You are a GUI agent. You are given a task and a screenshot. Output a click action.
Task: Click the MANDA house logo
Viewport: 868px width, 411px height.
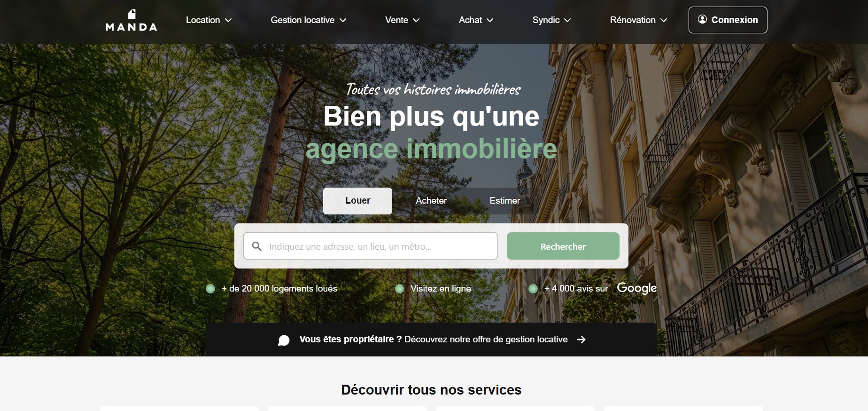tap(131, 20)
